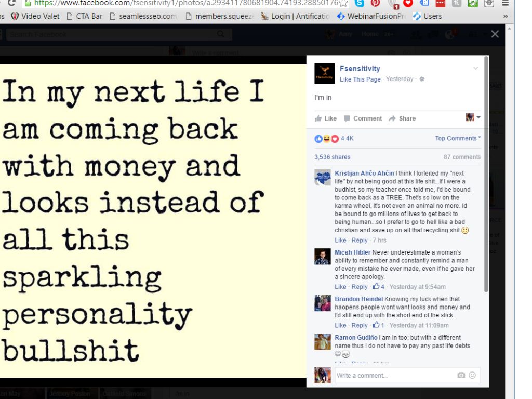This screenshot has width=532, height=399.
Task: Click camera icon to attach photo
Action: pyautogui.click(x=461, y=375)
